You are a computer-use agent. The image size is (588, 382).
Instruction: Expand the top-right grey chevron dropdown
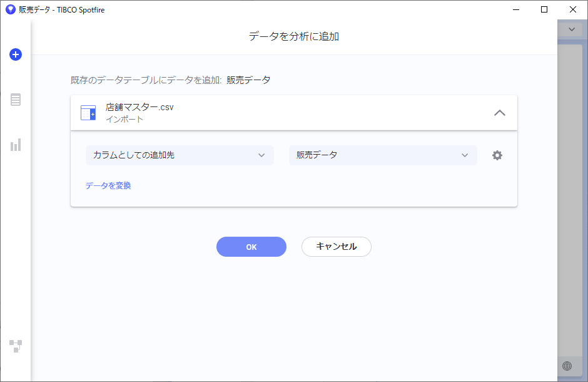[572, 29]
